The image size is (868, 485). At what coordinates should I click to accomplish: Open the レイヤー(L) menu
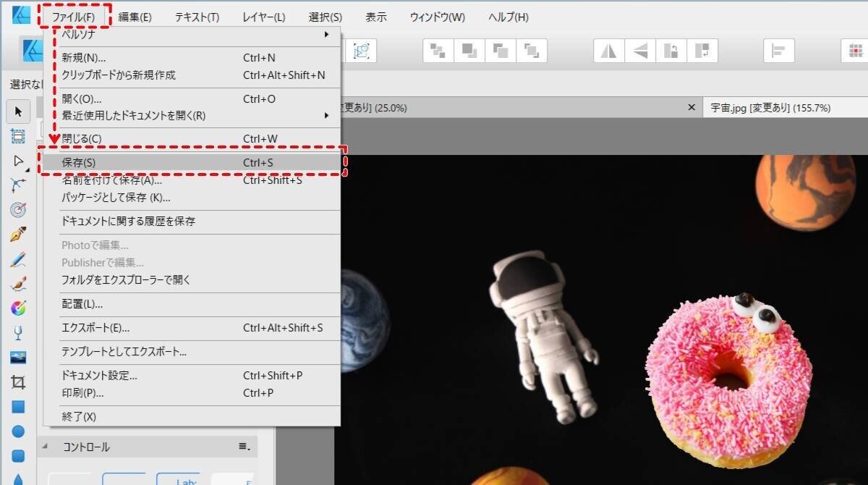tap(263, 17)
